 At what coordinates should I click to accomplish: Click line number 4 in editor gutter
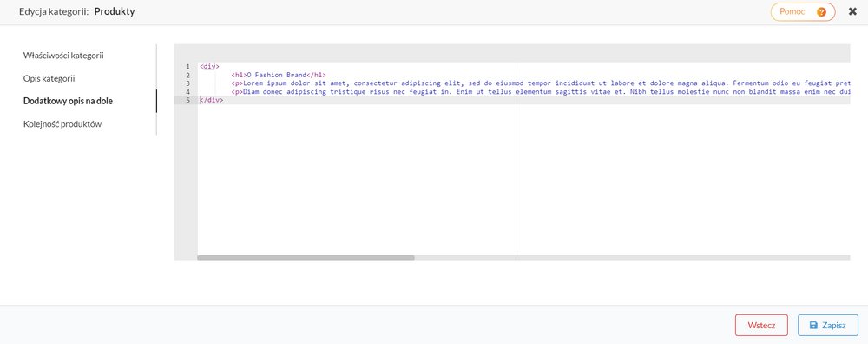click(x=188, y=91)
